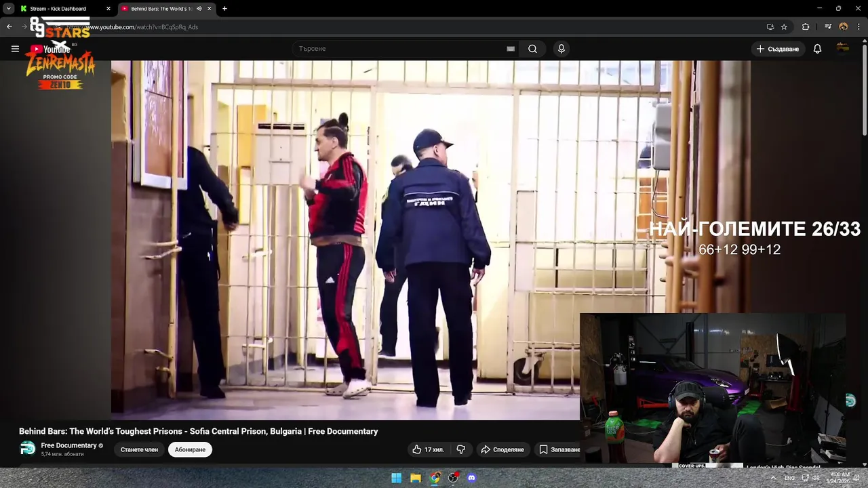868x488 pixels.
Task: Show hidden system tray icons chevron
Action: 773,478
